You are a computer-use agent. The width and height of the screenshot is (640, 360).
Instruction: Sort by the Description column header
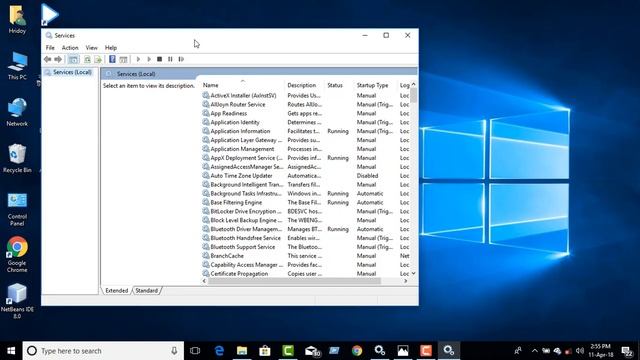point(302,85)
